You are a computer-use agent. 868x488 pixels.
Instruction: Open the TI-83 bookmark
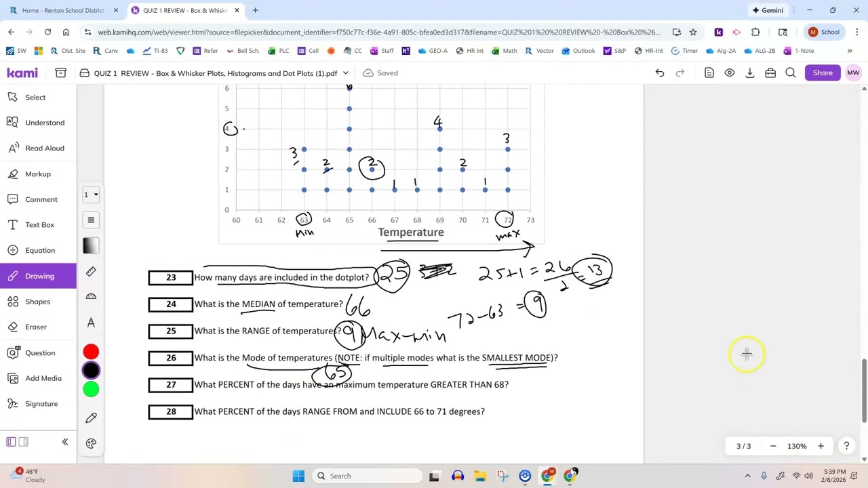tap(155, 51)
